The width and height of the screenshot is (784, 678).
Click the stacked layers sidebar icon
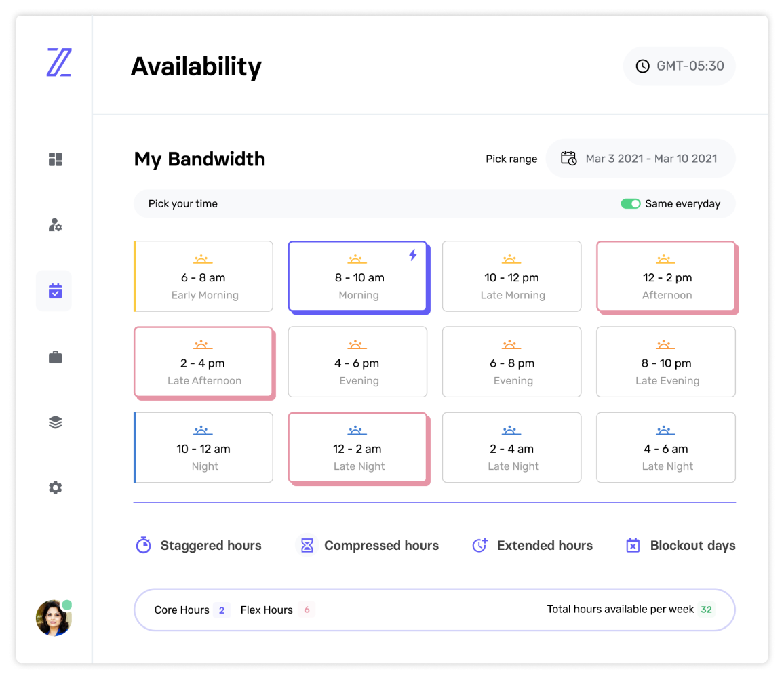pyautogui.click(x=56, y=422)
